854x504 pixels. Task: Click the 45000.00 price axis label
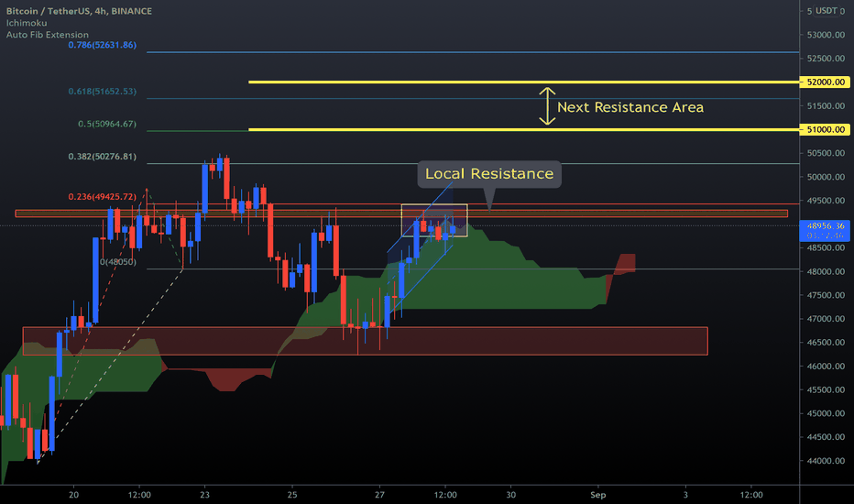pos(826,413)
